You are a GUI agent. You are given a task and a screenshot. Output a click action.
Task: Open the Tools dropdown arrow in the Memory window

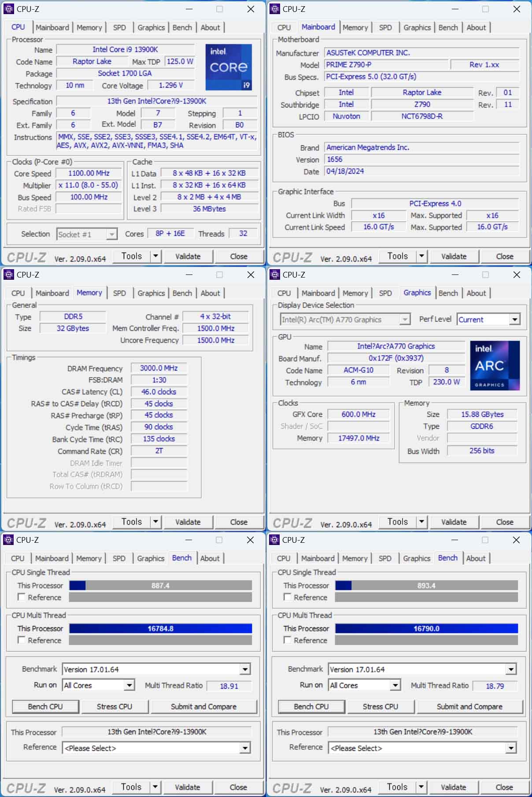pos(155,522)
